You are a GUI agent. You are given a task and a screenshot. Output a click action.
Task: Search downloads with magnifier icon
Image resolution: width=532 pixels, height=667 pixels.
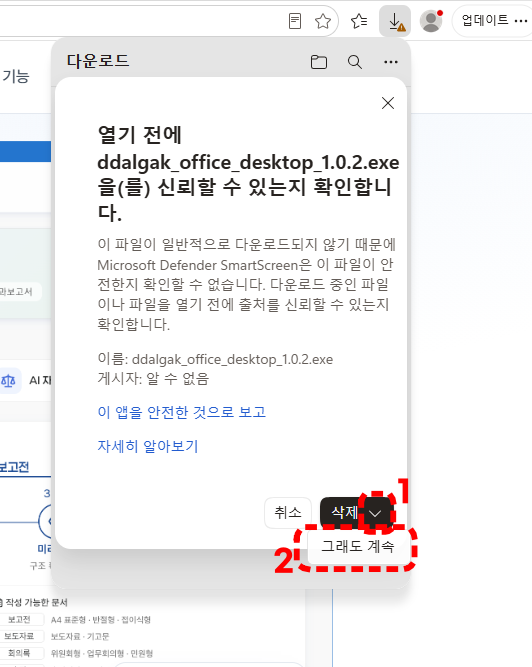point(355,62)
